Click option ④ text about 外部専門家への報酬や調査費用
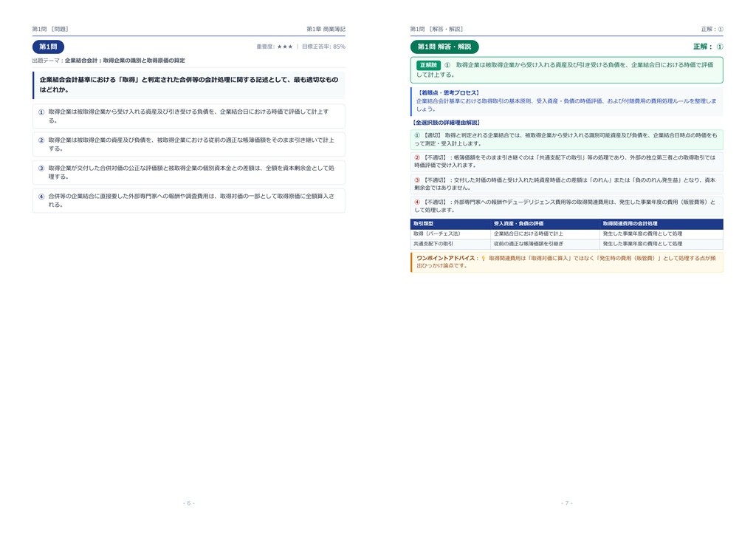This screenshot has width=756, height=535. pos(191,200)
